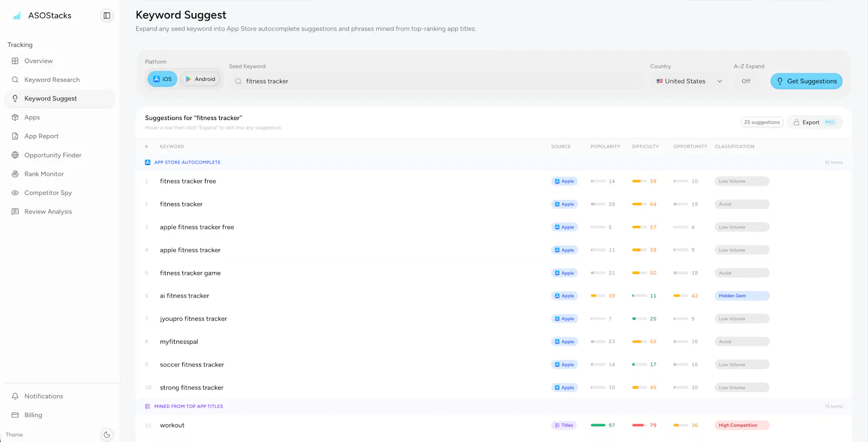This screenshot has width=868, height=442.
Task: Click the difficulty bar for ai fitness tracker
Action: [x=639, y=296]
